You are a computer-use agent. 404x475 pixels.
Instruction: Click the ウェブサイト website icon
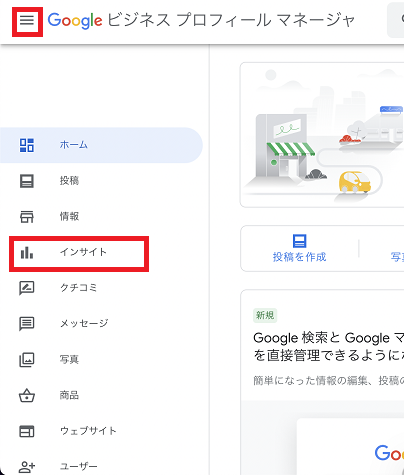point(27,431)
